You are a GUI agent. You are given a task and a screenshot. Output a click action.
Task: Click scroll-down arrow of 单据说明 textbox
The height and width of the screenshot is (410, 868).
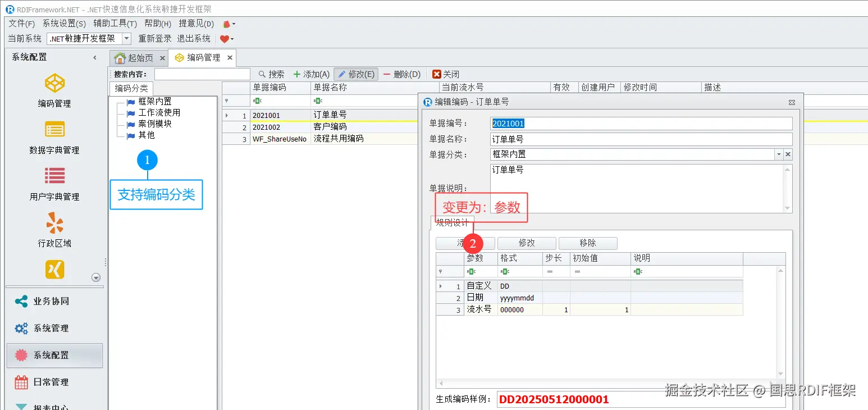tap(788, 208)
